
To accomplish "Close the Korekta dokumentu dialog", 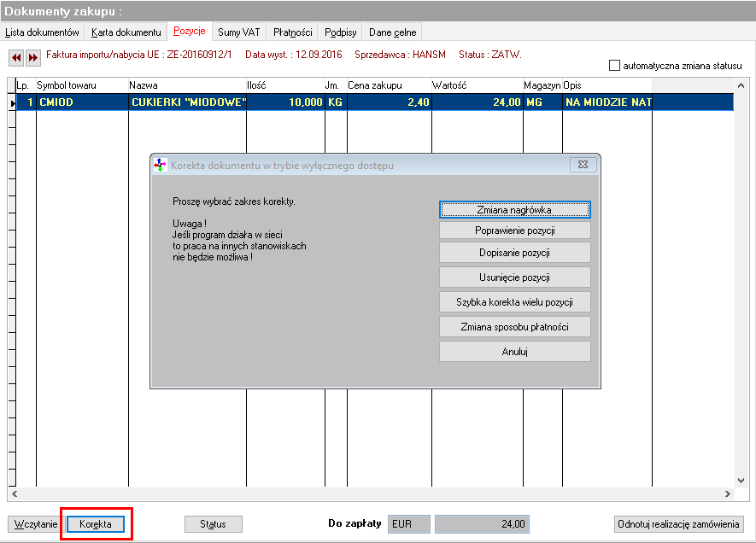I will click(583, 165).
